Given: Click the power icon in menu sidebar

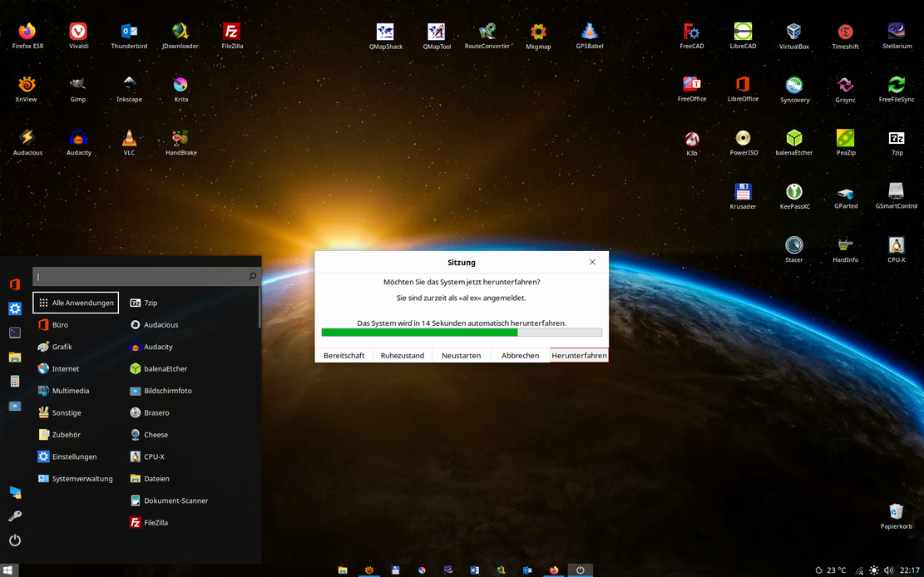Looking at the screenshot, I should tap(14, 540).
